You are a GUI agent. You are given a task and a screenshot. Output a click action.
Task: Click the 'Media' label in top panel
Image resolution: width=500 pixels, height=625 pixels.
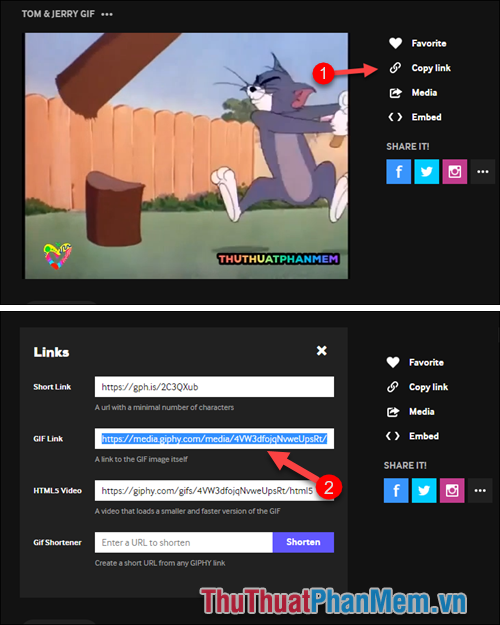(x=424, y=92)
